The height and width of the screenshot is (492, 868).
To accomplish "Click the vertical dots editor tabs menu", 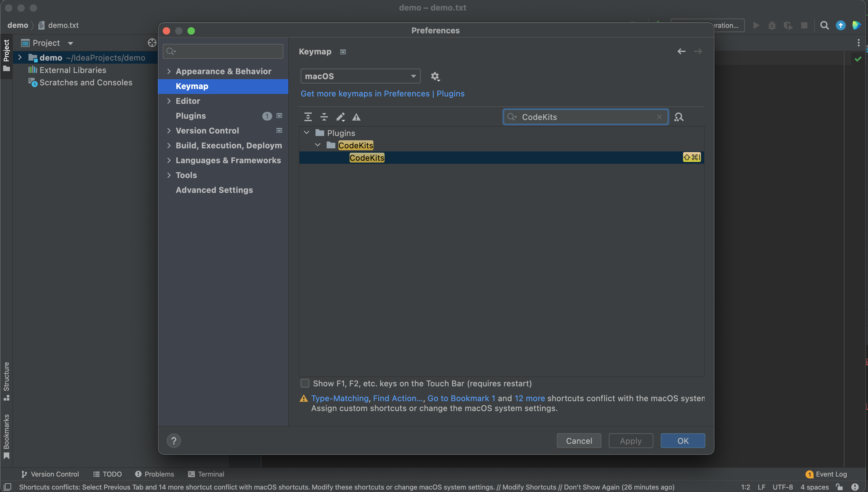I will point(858,43).
